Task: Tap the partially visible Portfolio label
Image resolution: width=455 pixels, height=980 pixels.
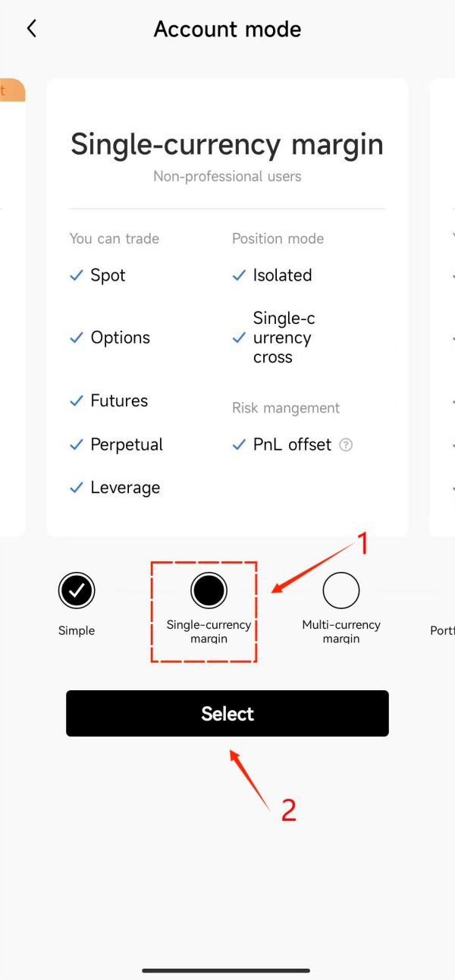Action: point(443,631)
